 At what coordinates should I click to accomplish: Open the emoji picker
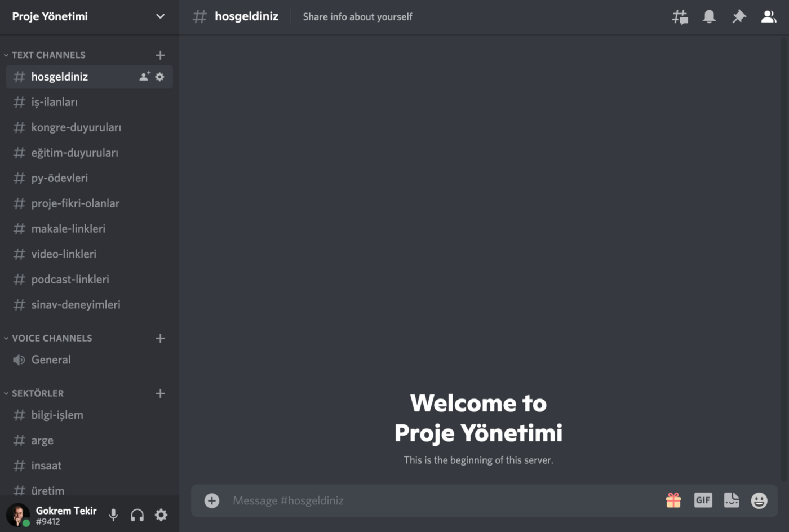tap(759, 500)
